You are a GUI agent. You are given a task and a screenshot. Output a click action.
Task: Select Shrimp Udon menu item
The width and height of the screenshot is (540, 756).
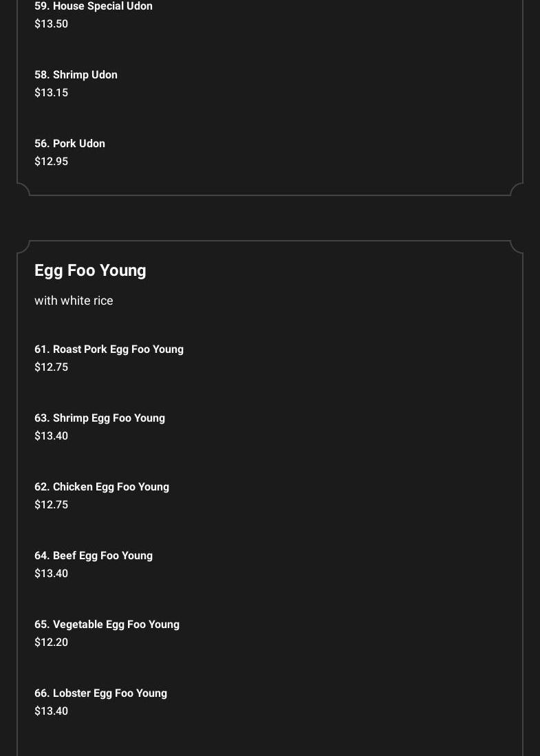pyautogui.click(x=76, y=75)
